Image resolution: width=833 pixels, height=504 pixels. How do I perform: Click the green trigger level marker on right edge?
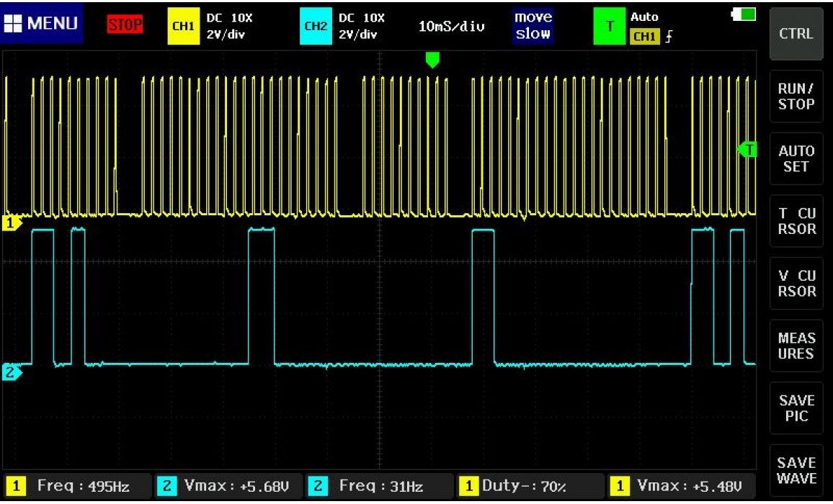pyautogui.click(x=747, y=149)
